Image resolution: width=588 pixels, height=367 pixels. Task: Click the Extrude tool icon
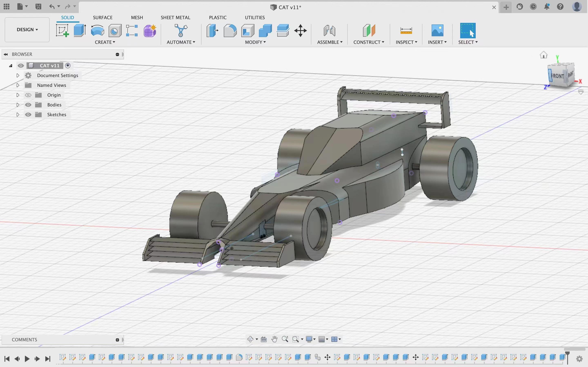80,31
